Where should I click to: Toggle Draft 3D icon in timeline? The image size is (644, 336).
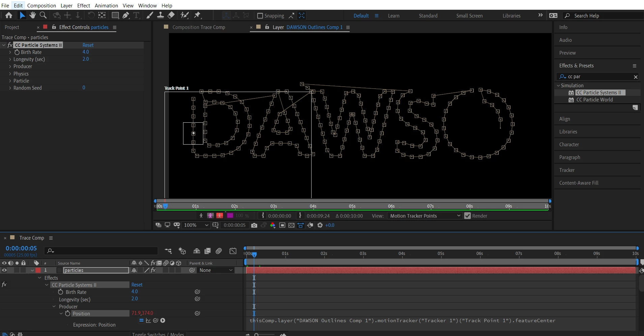[x=182, y=251]
